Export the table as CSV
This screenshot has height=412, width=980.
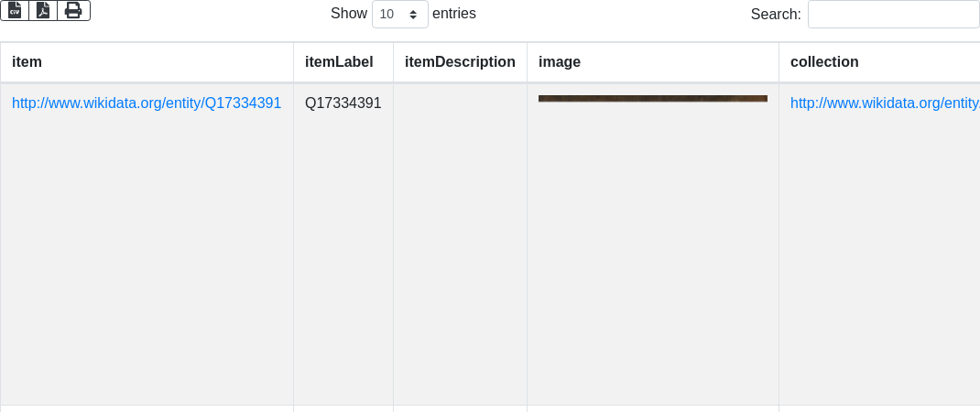click(x=15, y=10)
